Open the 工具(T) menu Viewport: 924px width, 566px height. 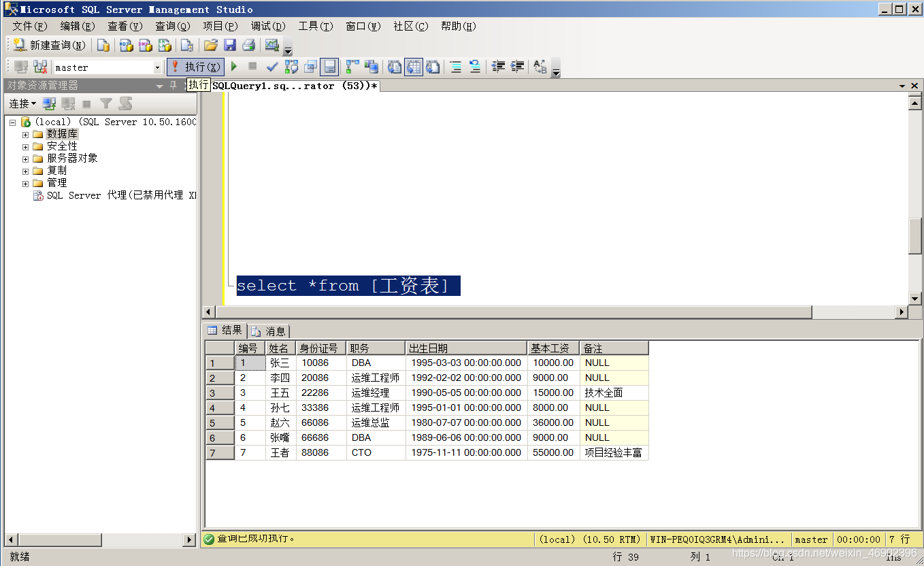(316, 26)
